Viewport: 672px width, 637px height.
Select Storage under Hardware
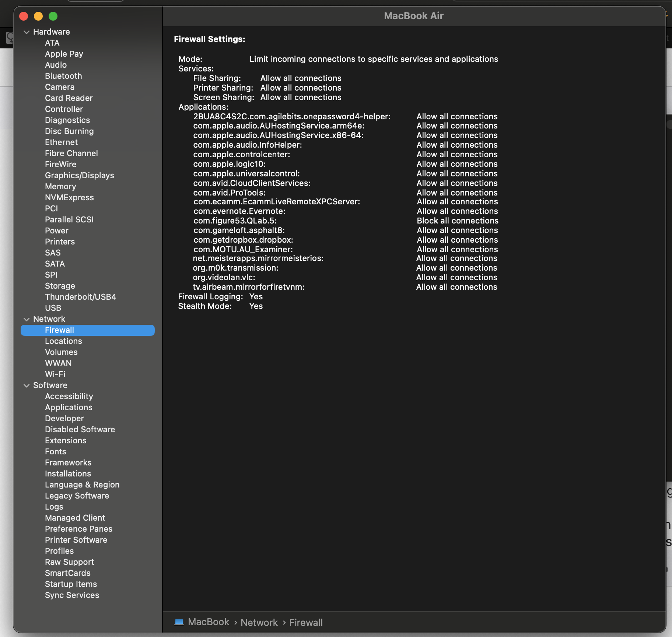click(60, 286)
